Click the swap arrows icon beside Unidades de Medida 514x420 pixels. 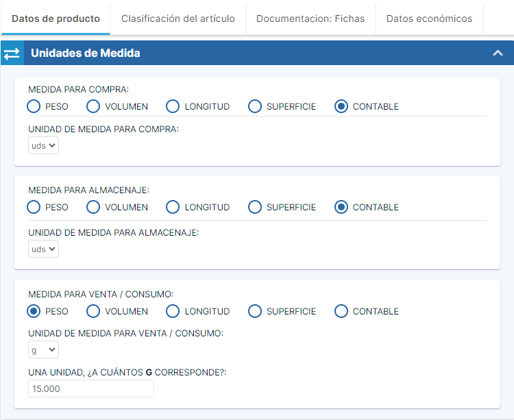(x=12, y=53)
